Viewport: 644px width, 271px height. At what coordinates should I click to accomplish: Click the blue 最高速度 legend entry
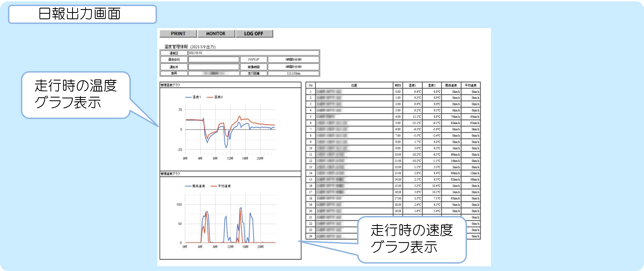[195, 186]
